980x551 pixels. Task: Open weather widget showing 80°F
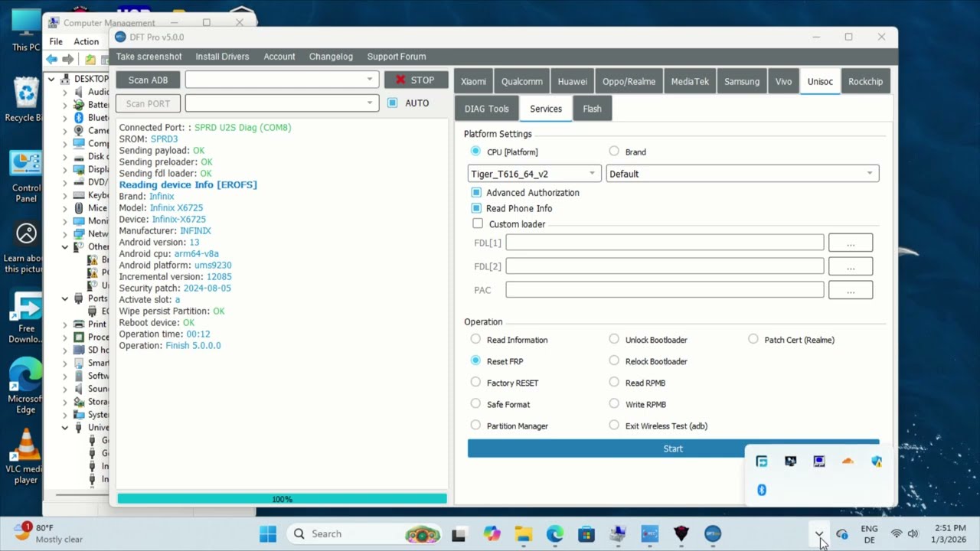click(x=51, y=533)
